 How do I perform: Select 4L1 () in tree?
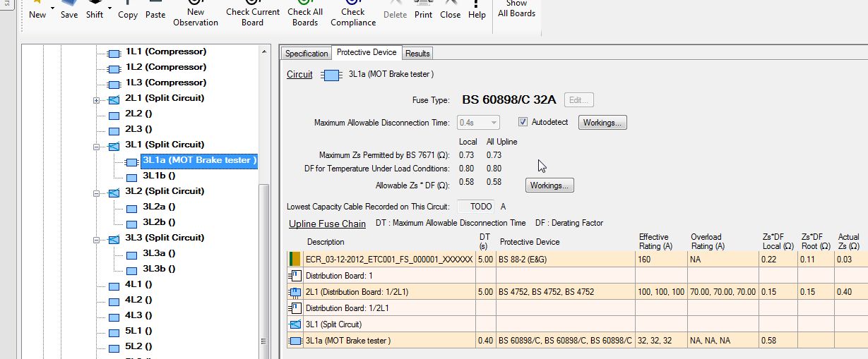tap(138, 284)
